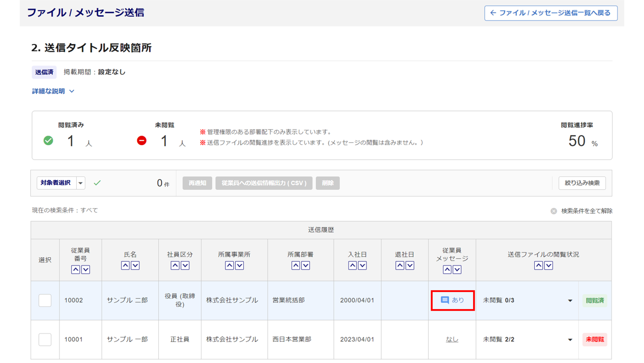Expand 未閲覧 2/2 file status dropdown
The image size is (644, 363).
(570, 339)
